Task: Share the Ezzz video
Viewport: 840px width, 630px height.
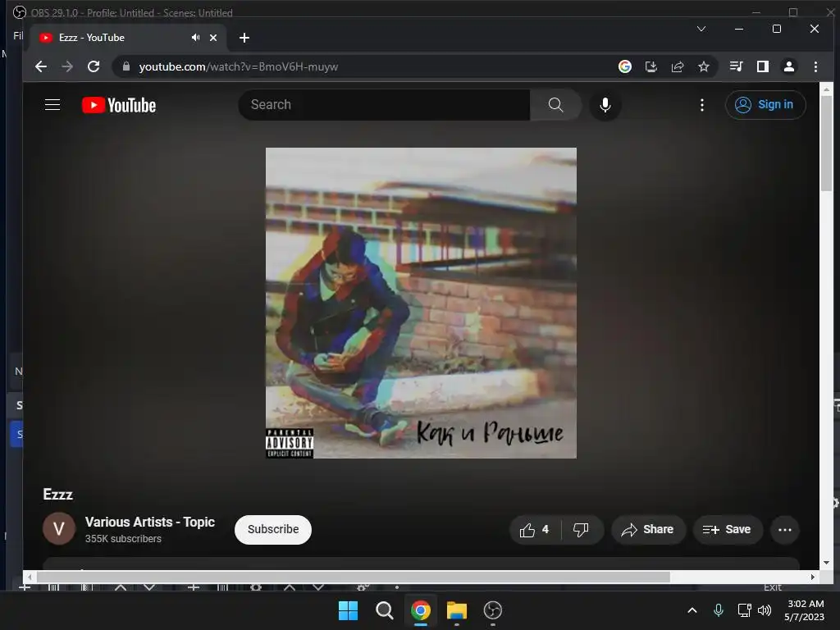Action: coord(648,530)
